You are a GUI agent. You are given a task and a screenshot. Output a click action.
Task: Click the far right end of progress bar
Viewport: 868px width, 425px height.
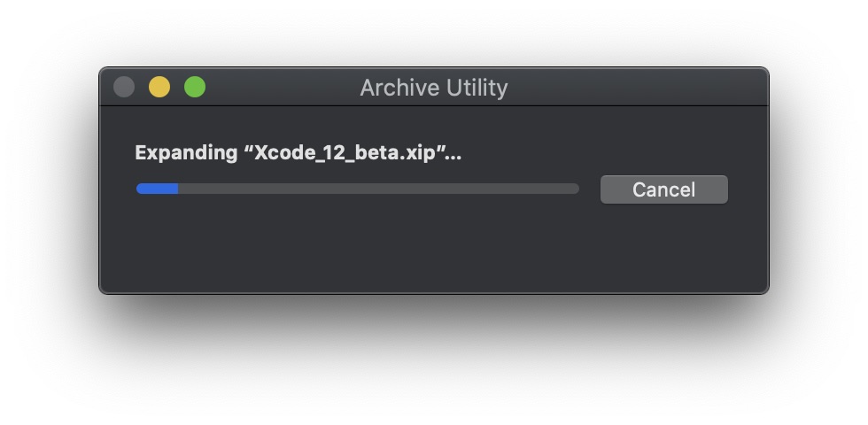pos(576,189)
